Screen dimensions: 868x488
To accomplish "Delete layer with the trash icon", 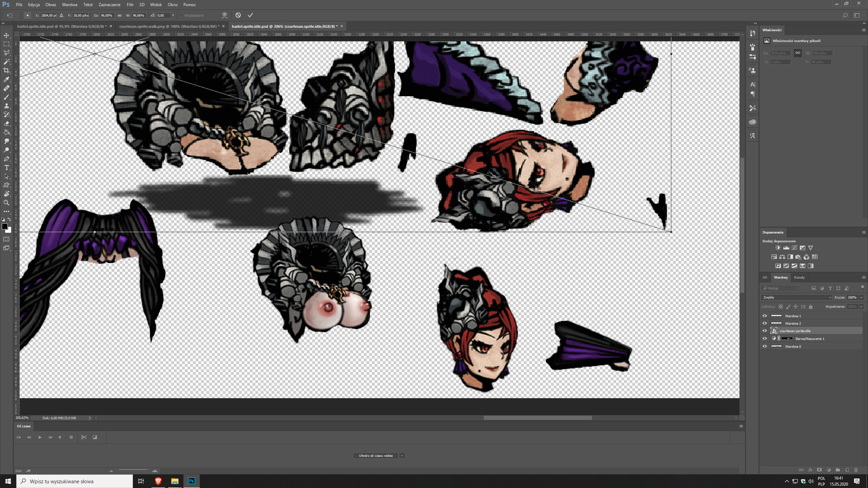I will tap(856, 470).
